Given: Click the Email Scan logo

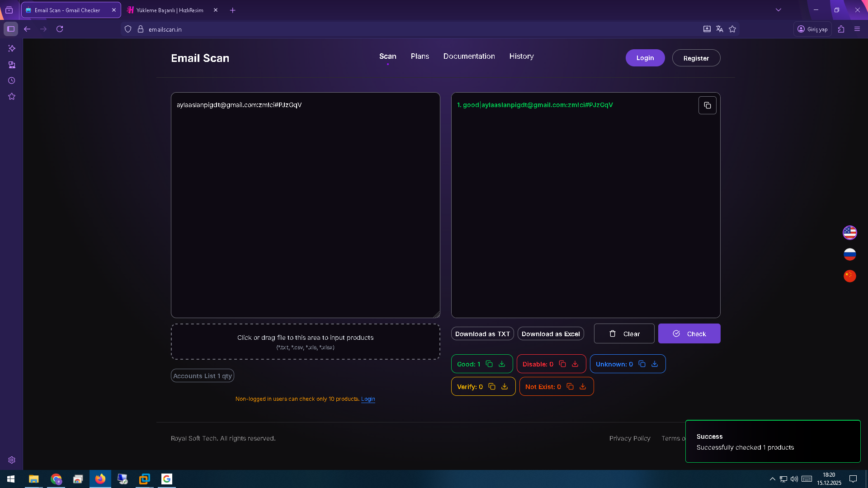Looking at the screenshot, I should (x=200, y=58).
